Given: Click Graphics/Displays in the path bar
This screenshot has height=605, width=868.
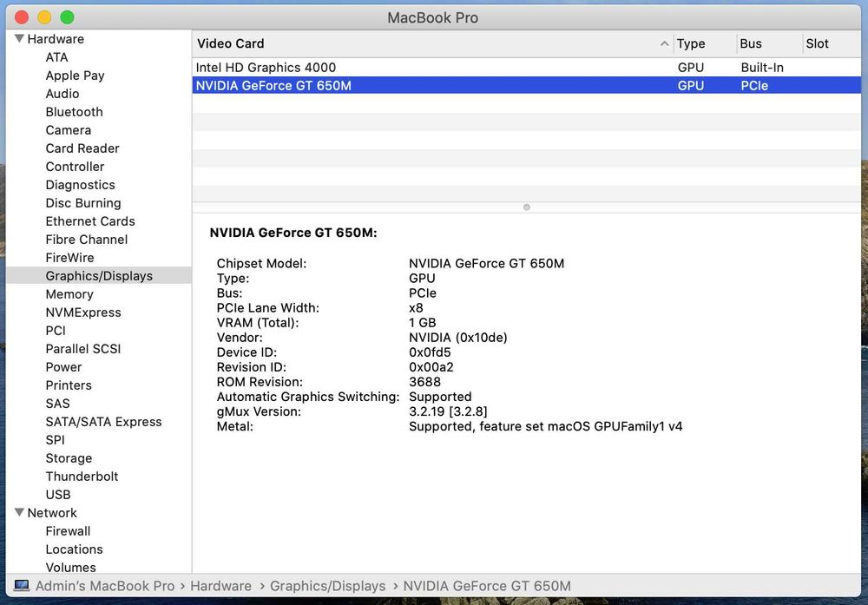Looking at the screenshot, I should [x=328, y=586].
